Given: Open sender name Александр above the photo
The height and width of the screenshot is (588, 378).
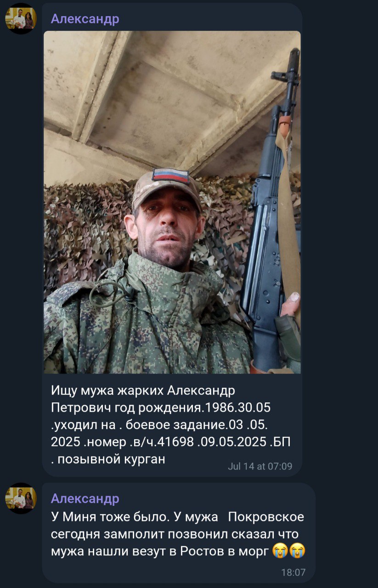Looking at the screenshot, I should 85,19.
